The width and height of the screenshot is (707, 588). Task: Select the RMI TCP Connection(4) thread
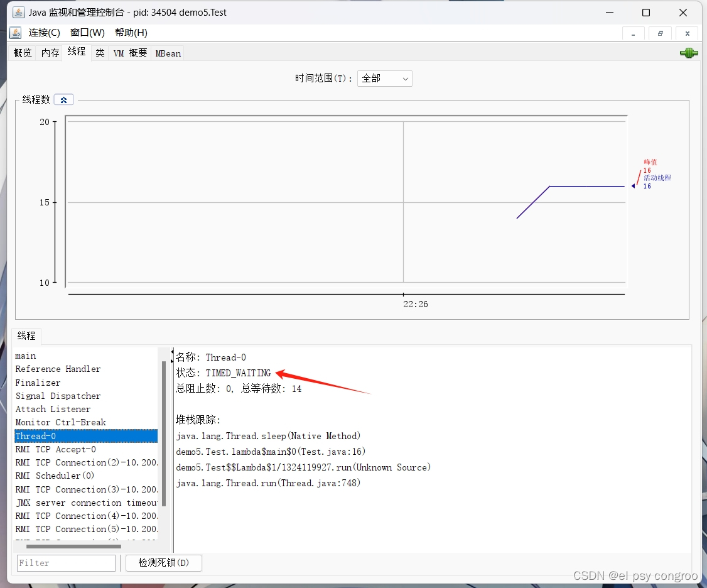pos(85,516)
